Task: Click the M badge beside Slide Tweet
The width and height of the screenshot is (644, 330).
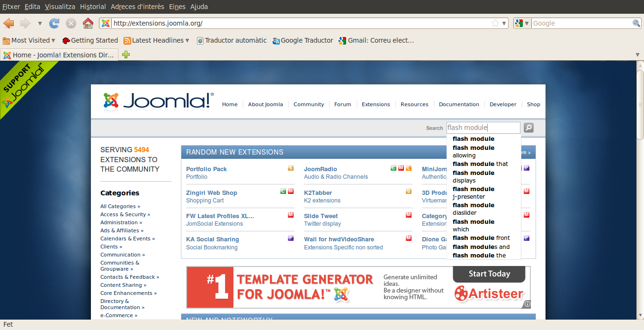Action: coord(409,215)
